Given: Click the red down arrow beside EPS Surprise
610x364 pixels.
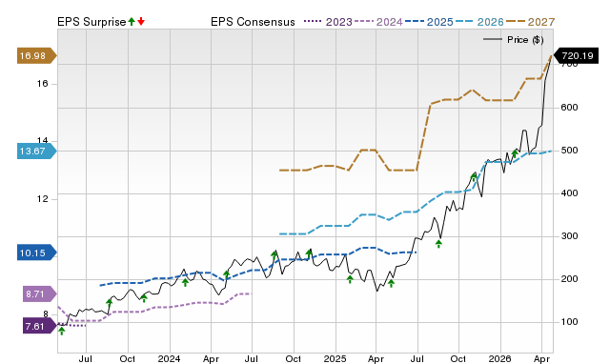Looking at the screenshot, I should click(141, 21).
